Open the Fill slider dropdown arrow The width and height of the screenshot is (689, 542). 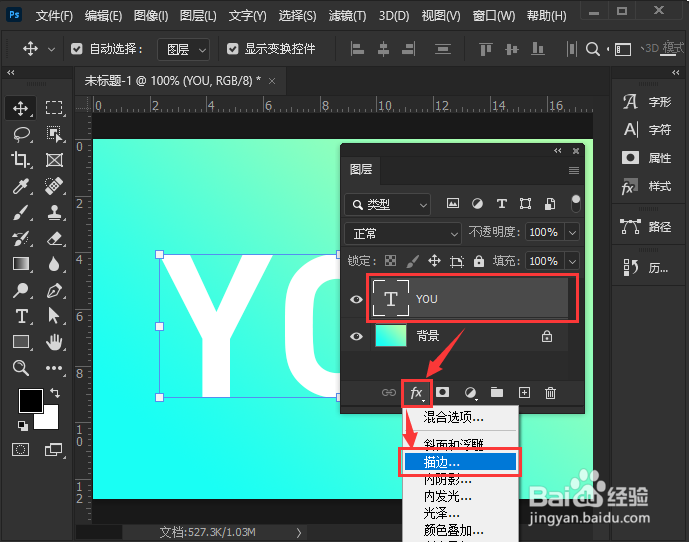point(572,261)
